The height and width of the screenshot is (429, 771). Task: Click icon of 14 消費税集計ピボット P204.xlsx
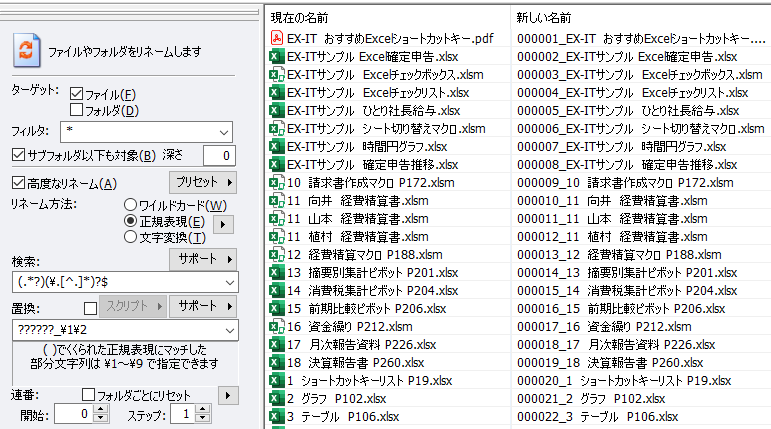point(277,290)
